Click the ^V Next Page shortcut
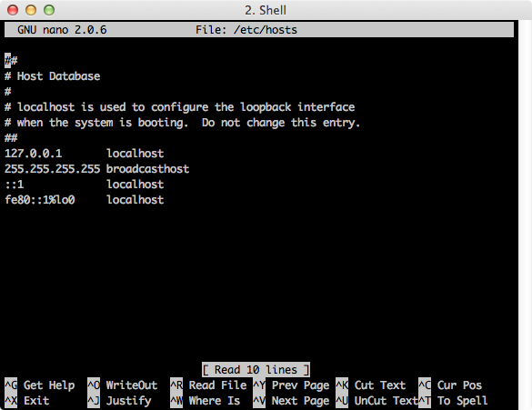Viewport: 532px width, 410px height. click(291, 401)
